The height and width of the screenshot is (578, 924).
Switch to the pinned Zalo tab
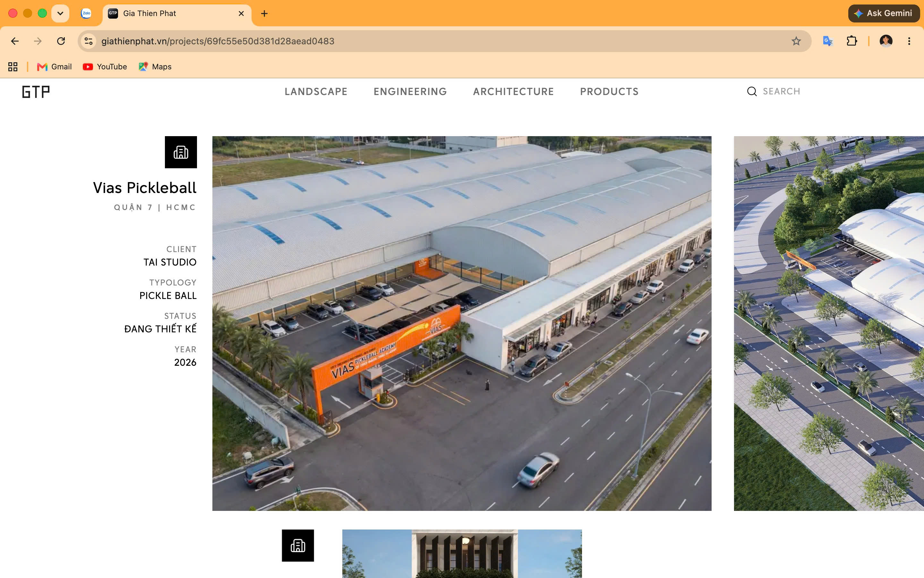86,13
